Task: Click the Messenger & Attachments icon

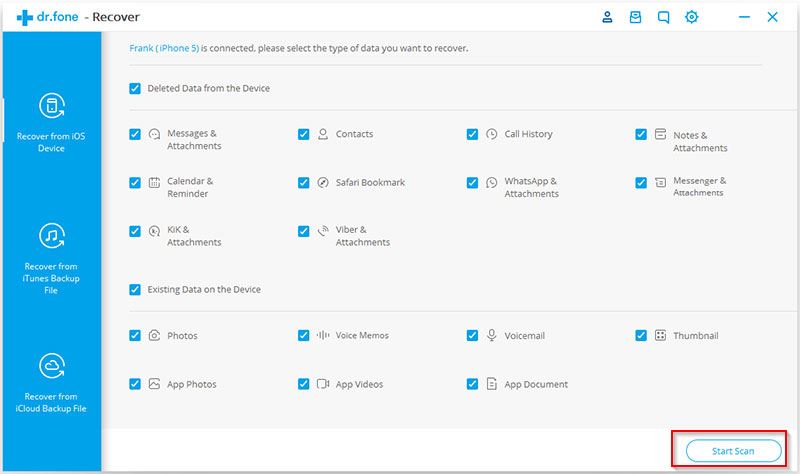Action: (660, 182)
